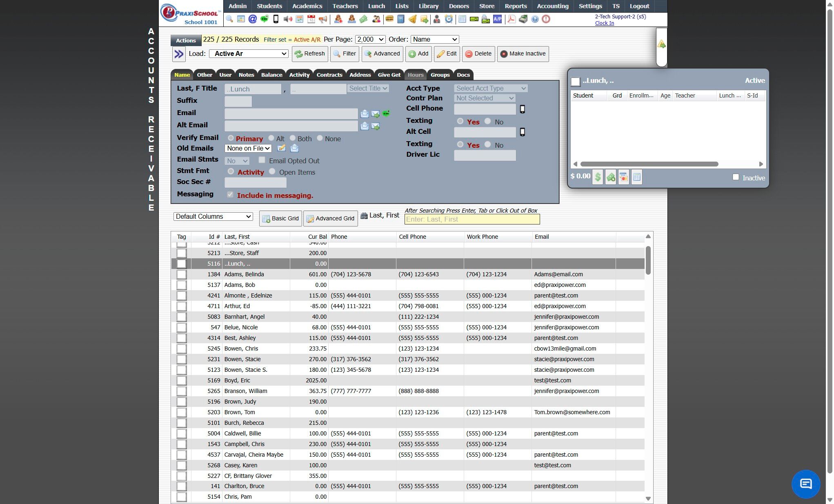Open the A/P accounts payable icon
The image size is (834, 504).
click(497, 19)
